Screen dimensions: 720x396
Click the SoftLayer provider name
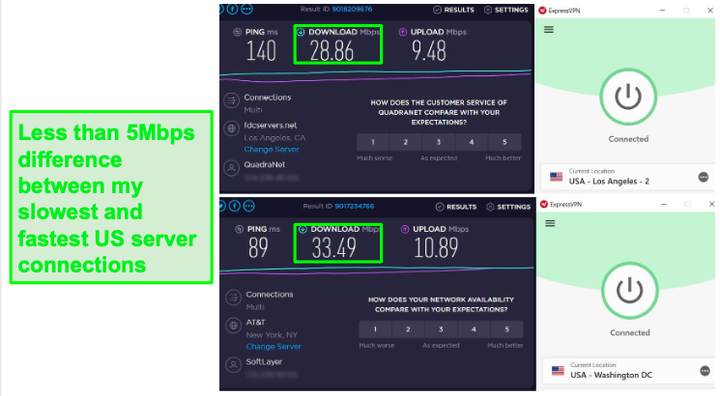264,362
